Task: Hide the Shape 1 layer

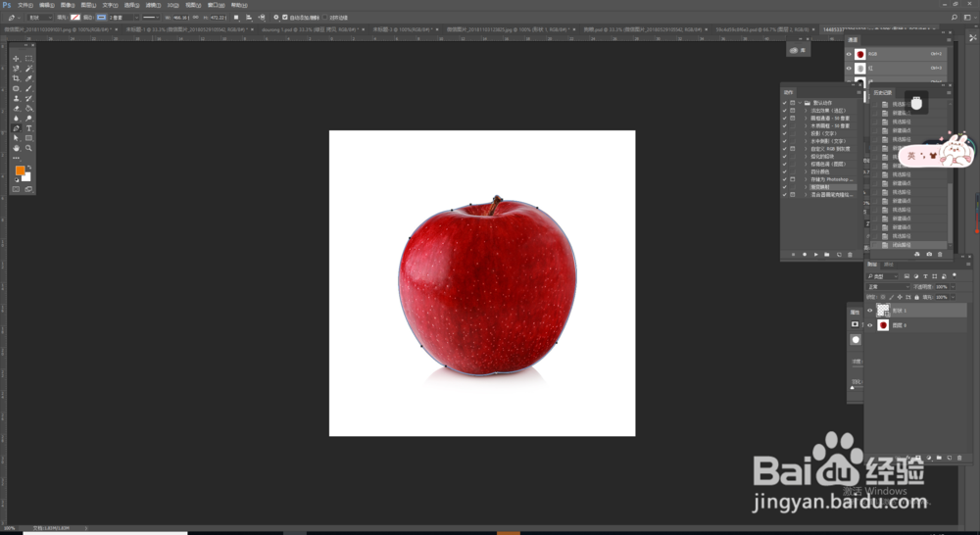Action: point(870,311)
